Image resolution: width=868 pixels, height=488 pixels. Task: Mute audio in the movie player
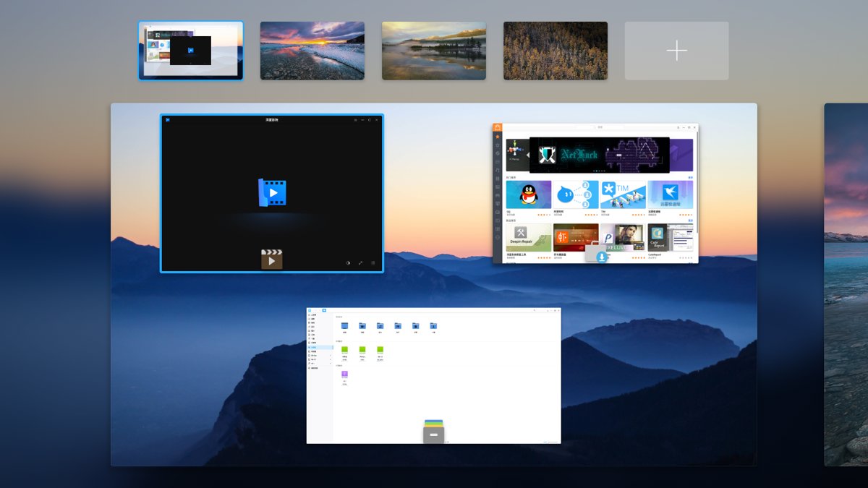[348, 263]
